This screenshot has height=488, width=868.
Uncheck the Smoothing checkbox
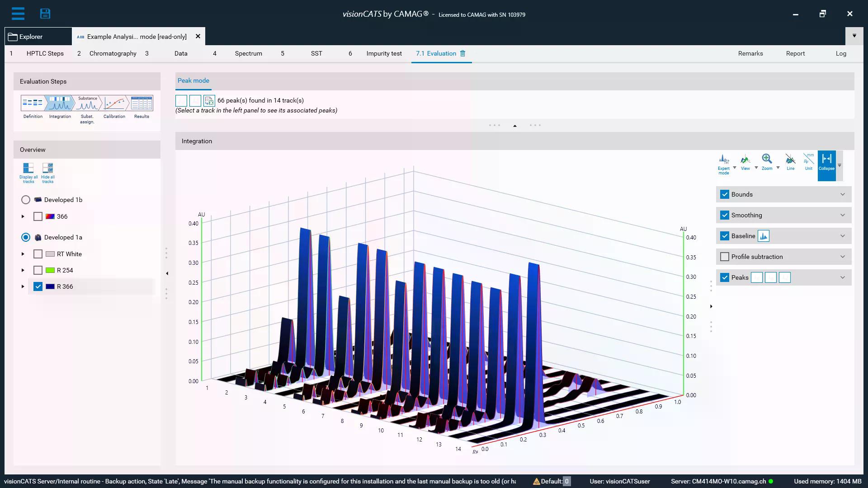tap(725, 215)
